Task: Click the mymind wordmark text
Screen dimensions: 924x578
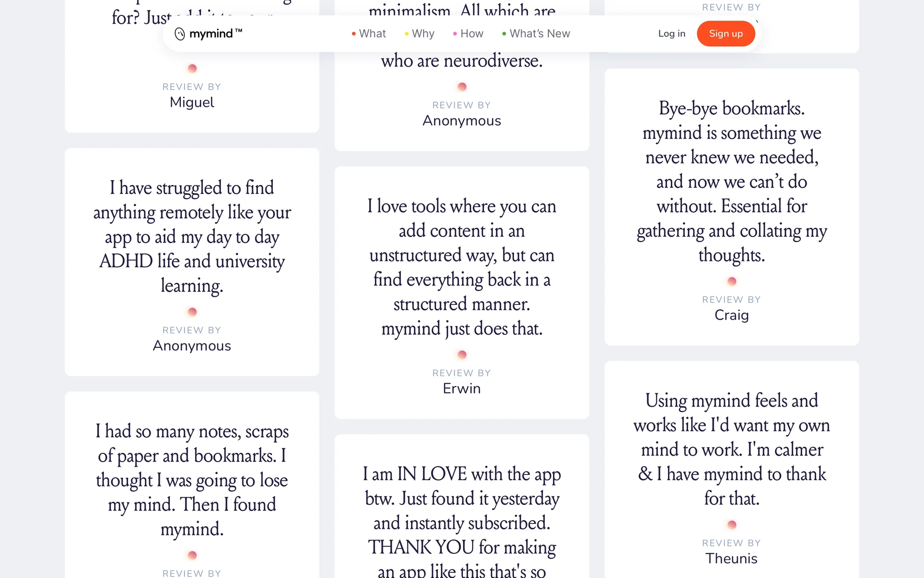Action: tap(211, 34)
